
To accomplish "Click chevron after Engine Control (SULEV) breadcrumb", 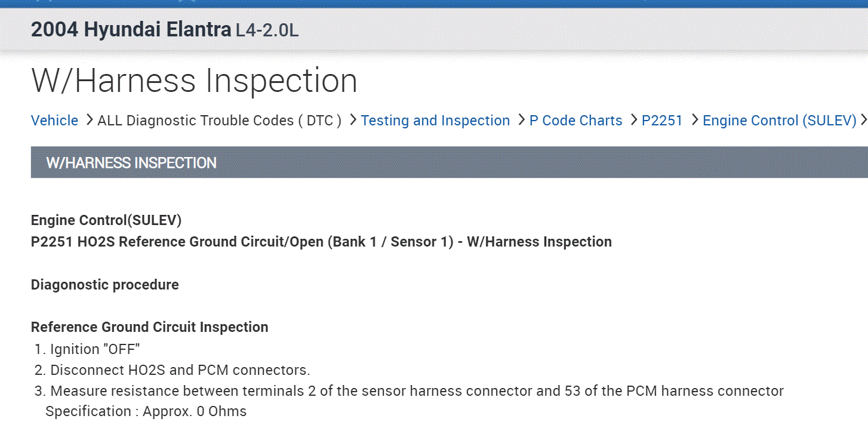I will [x=863, y=121].
